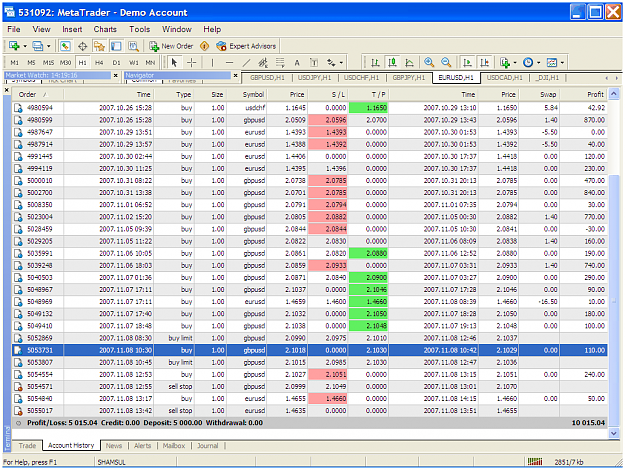Select the Horizontal Line tool
Viewport: 625px width, 470px height.
click(x=229, y=63)
